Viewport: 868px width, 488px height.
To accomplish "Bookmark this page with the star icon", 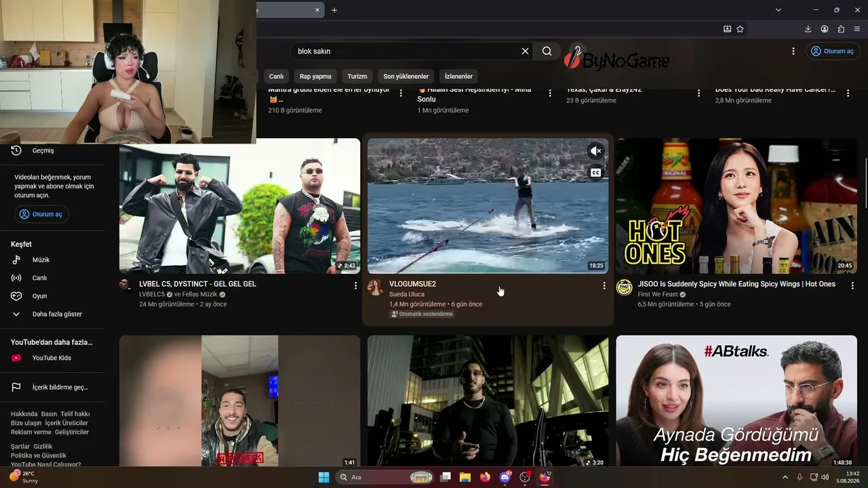I will click(740, 29).
